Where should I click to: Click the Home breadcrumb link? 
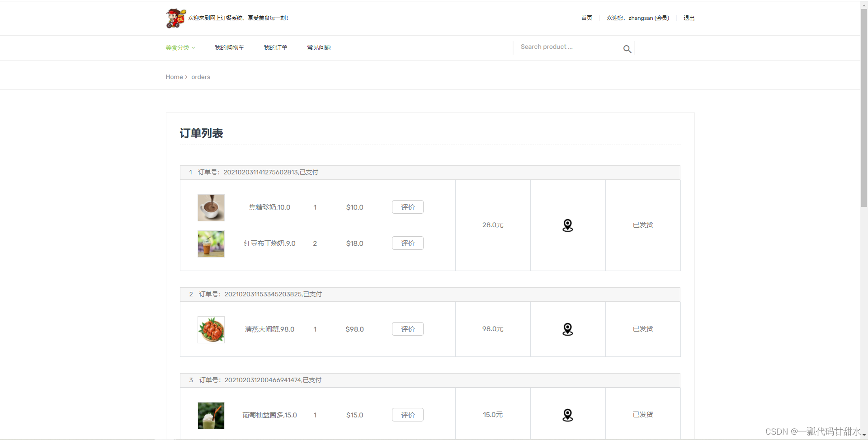174,77
